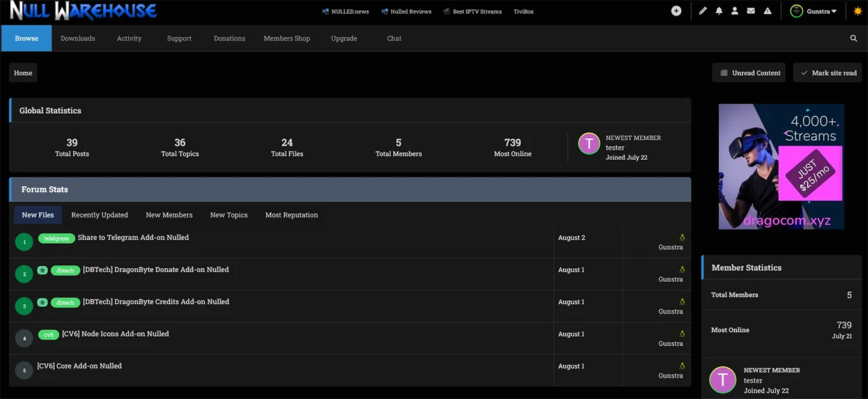Click the warning triangle icon
The image size is (868, 399).
click(768, 11)
